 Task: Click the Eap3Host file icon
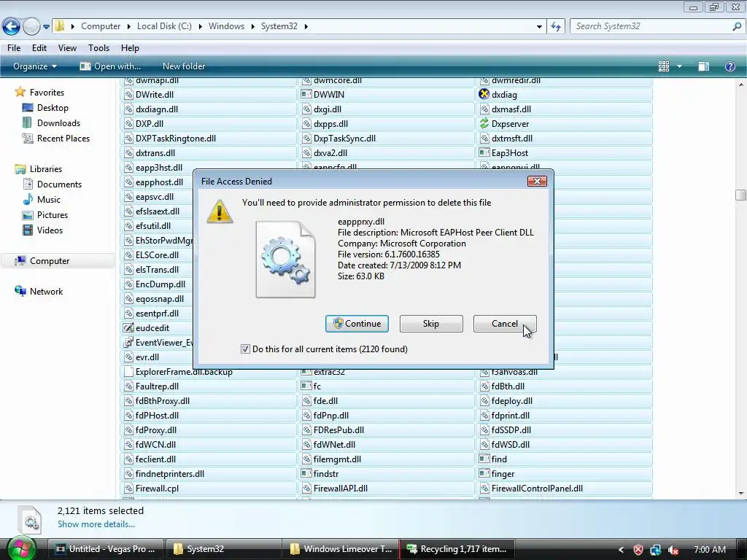click(484, 153)
